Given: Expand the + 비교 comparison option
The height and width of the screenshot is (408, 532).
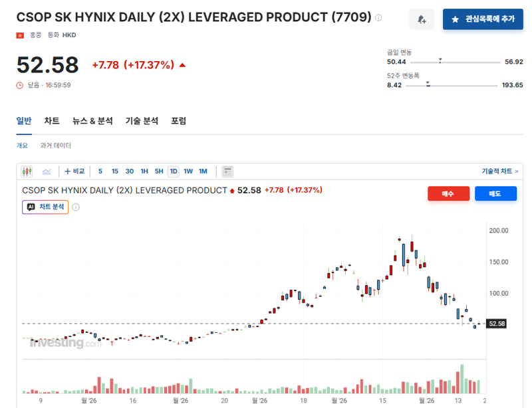Looking at the screenshot, I should 74,171.
